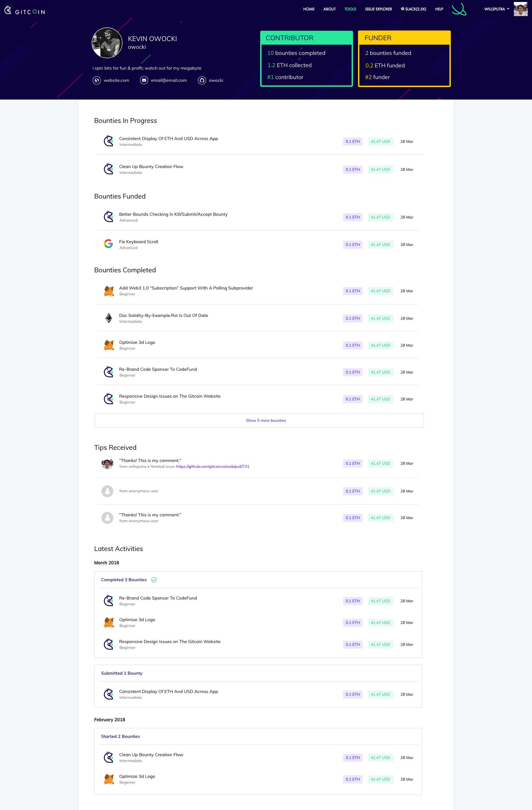Open owocki's GitHub via the GitHub icon
Image resolution: width=532 pixels, height=810 pixels.
[202, 80]
